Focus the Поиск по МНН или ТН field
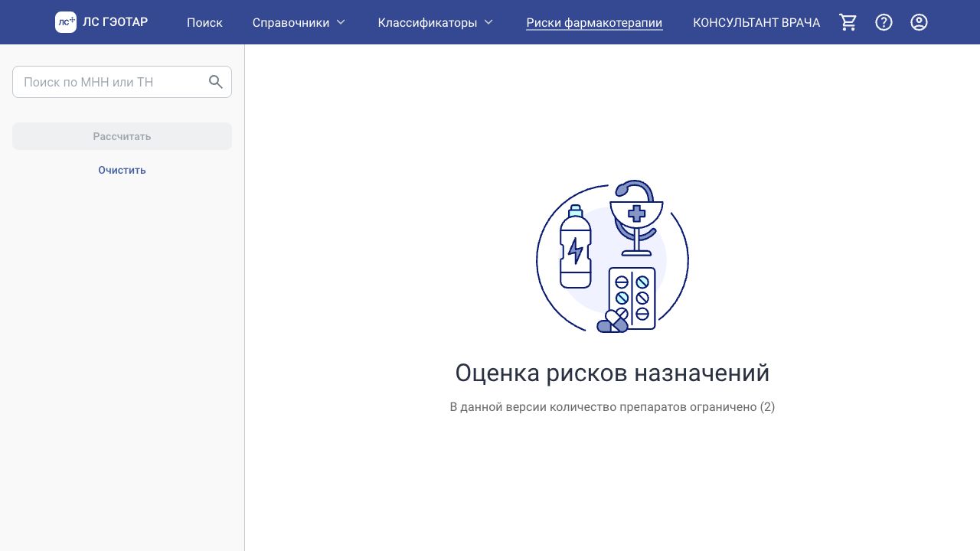The height and width of the screenshot is (551, 980). pos(122,82)
